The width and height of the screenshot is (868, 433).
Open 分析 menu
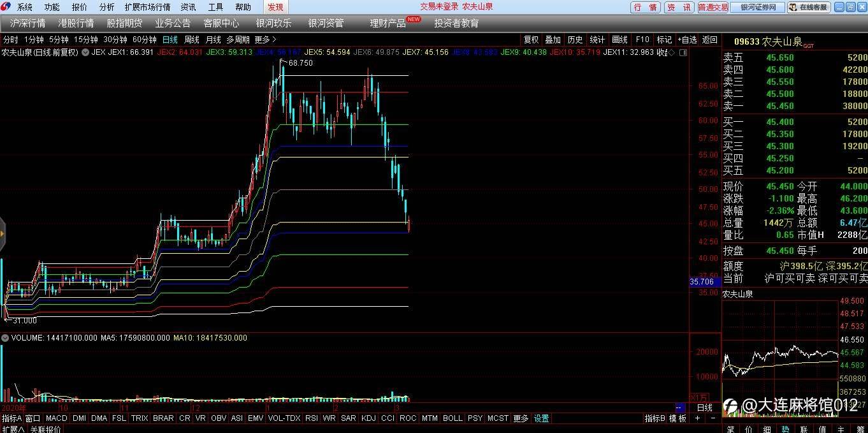click(107, 7)
